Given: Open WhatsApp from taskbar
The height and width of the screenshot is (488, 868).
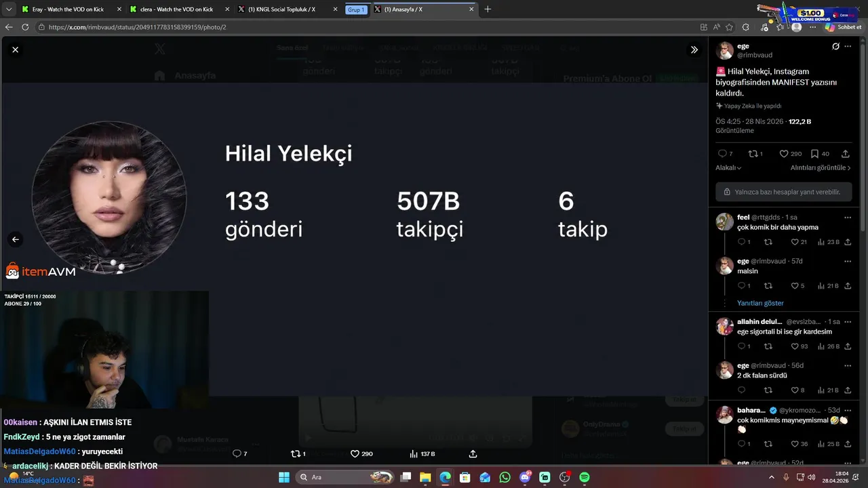Looking at the screenshot, I should [505, 477].
